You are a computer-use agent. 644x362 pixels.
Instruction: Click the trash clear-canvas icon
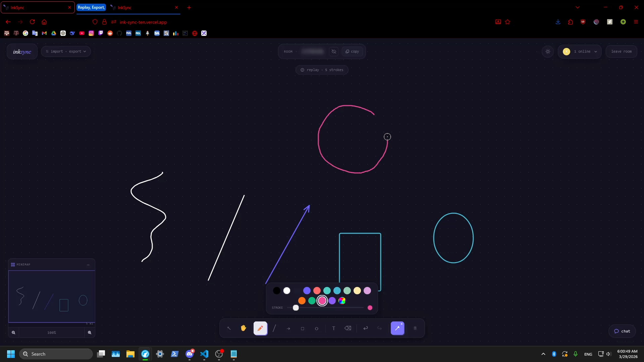click(415, 328)
